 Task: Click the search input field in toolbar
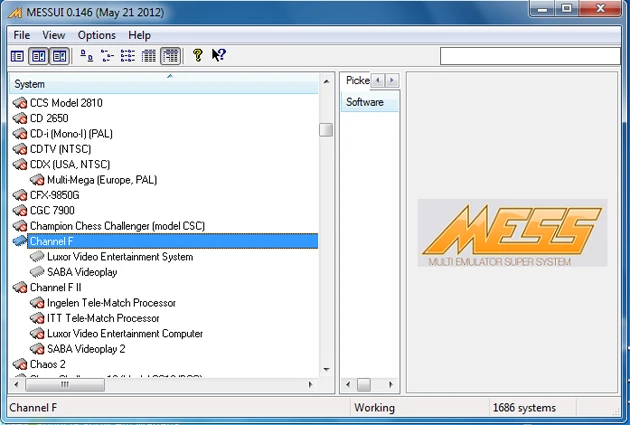[530, 56]
